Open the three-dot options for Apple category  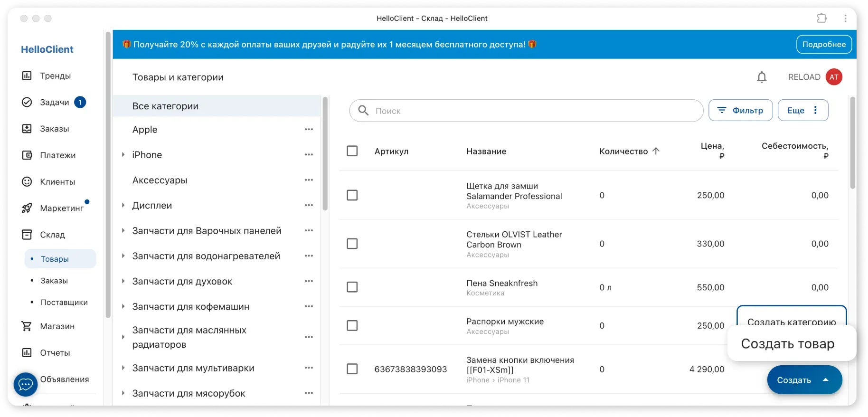click(x=309, y=130)
